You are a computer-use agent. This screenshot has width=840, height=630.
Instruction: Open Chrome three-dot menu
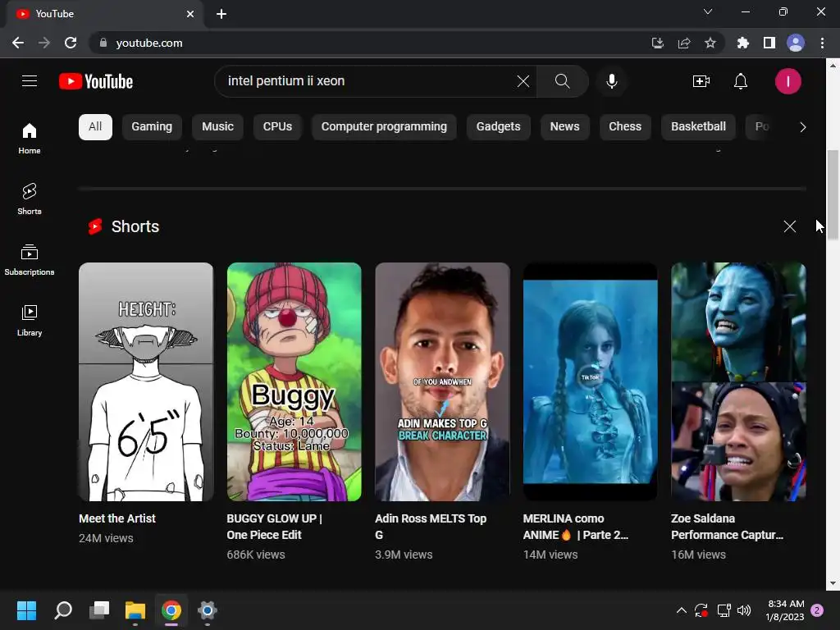coord(822,43)
